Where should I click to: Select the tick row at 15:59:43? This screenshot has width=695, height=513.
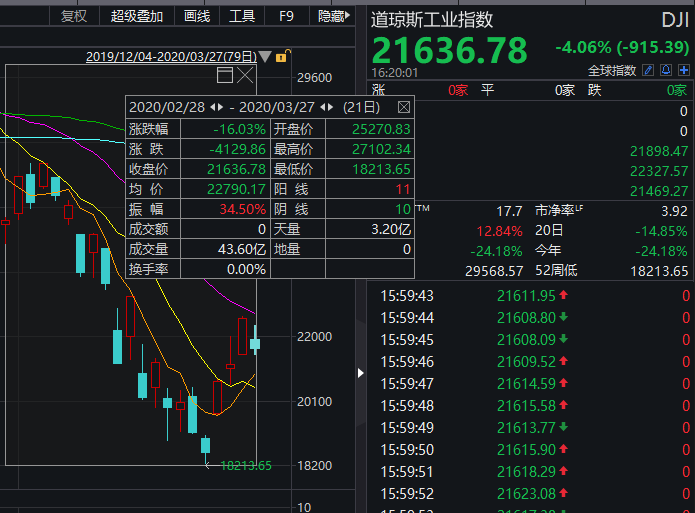click(531, 296)
